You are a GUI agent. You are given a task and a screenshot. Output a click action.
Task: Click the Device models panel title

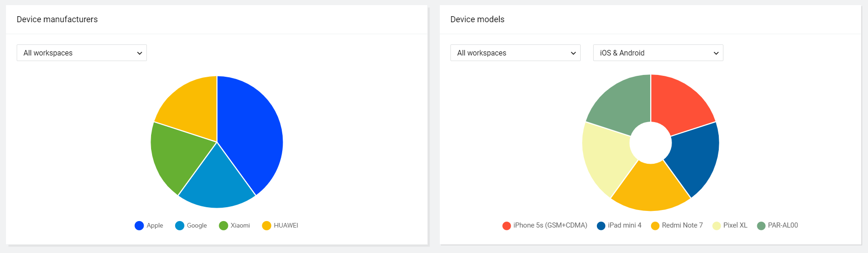[x=477, y=19]
